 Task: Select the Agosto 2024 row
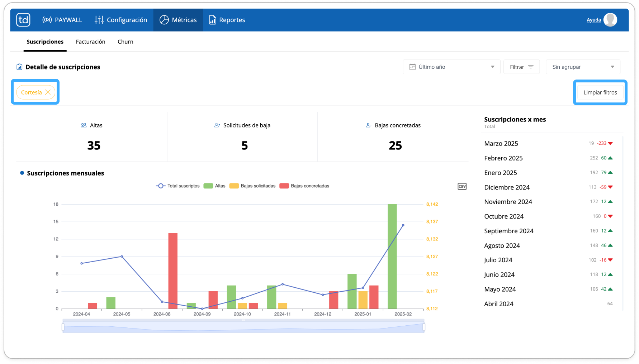[x=549, y=245]
